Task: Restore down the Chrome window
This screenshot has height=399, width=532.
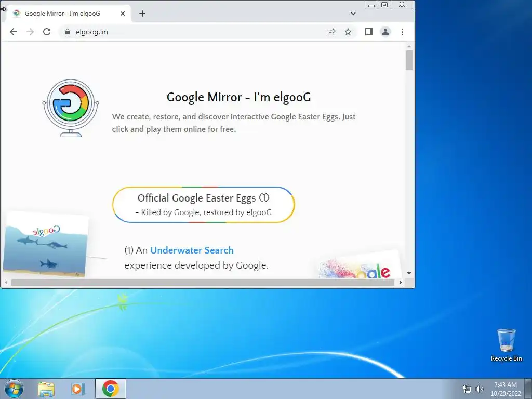Action: (x=384, y=5)
